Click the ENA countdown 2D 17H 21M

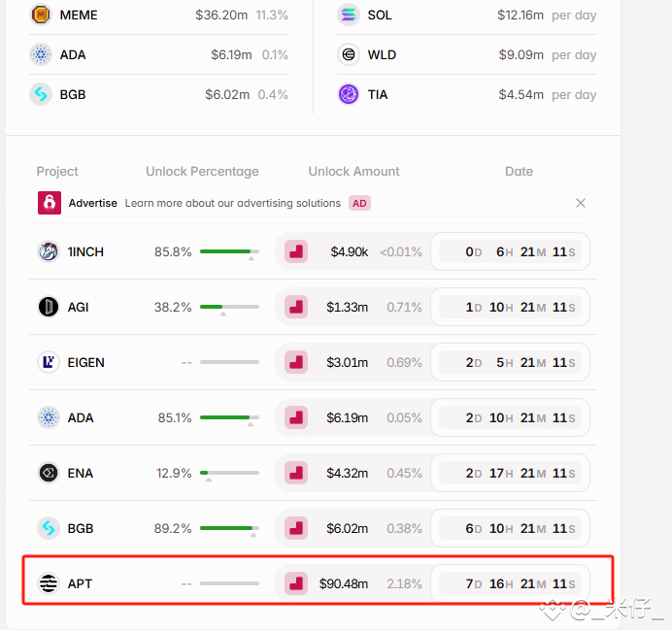coord(510,473)
